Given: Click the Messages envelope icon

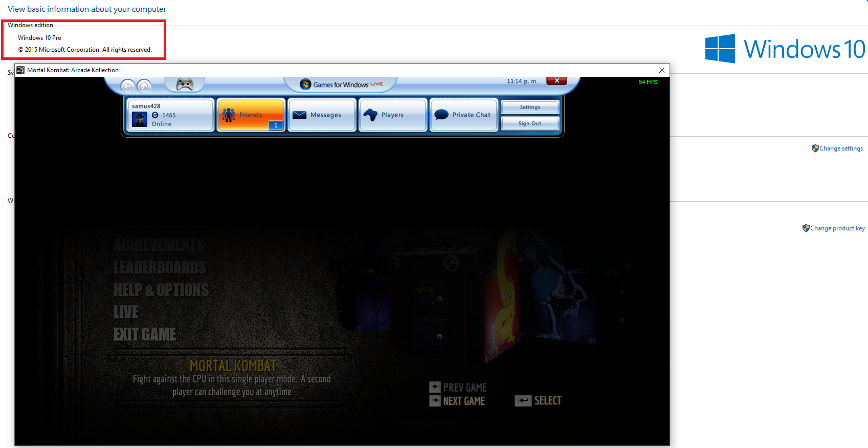Looking at the screenshot, I should click(x=299, y=115).
